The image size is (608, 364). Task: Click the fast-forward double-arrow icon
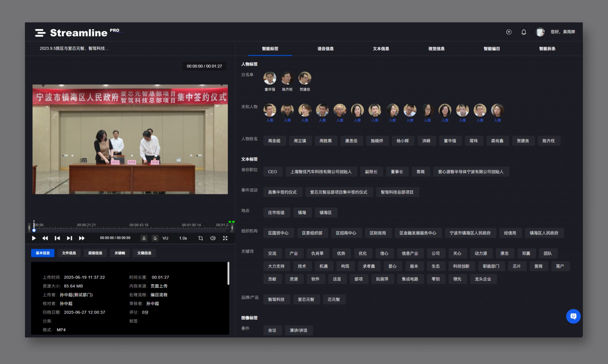click(x=82, y=238)
